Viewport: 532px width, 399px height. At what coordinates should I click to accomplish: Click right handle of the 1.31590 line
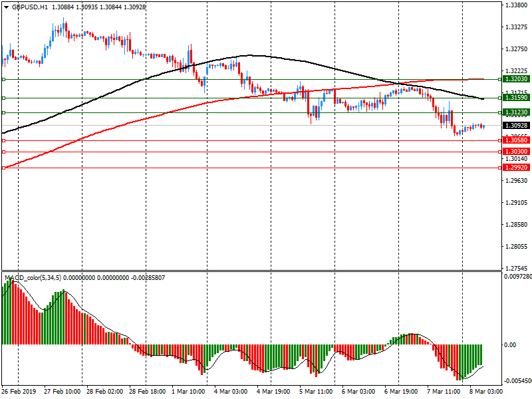tap(500, 98)
